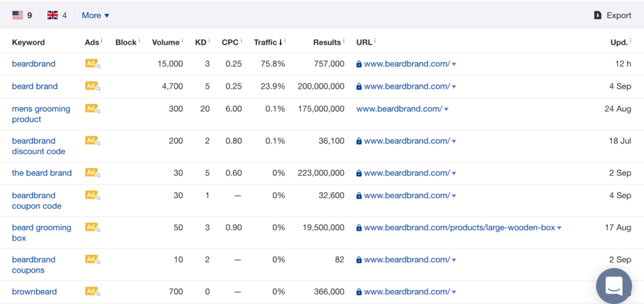The image size is (644, 304).
Task: Open the chat support bubble
Action: point(614,286)
